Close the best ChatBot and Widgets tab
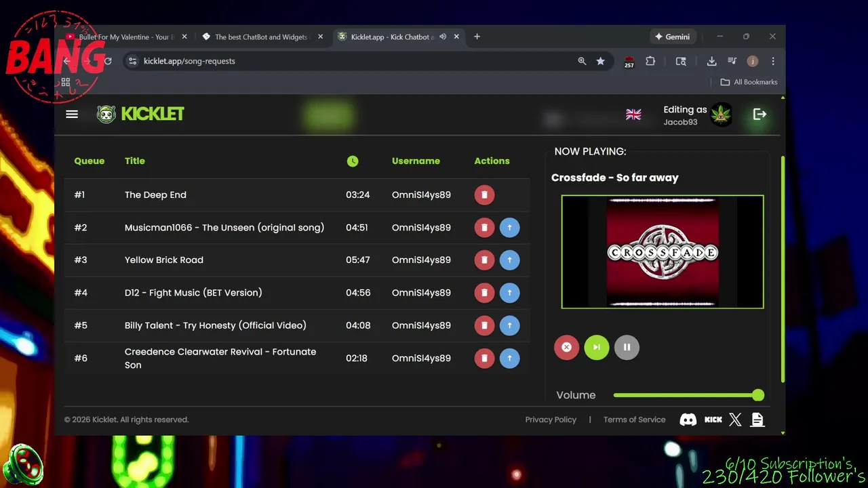Screen dimensions: 868x488 click(x=321, y=37)
